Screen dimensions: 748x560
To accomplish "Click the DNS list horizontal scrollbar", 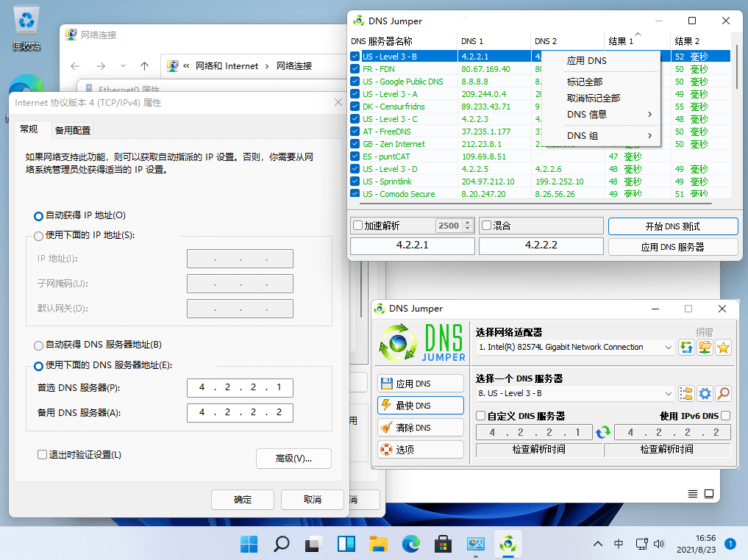I will pyautogui.click(x=535, y=204).
